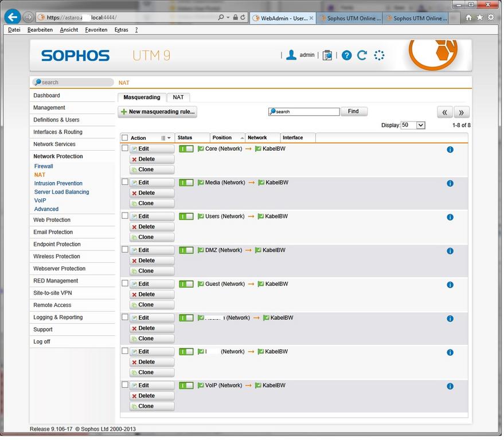Toggle status of DMZ (Network) rule

(186, 250)
